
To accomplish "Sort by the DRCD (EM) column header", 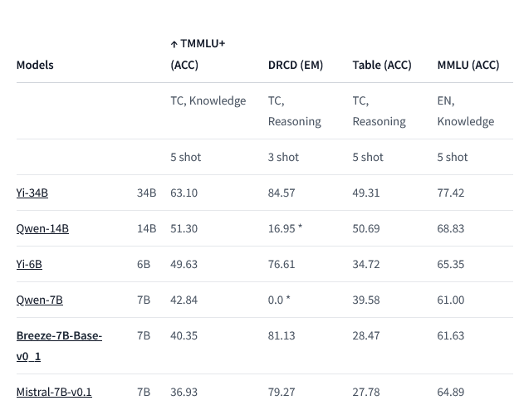I will tap(296, 65).
